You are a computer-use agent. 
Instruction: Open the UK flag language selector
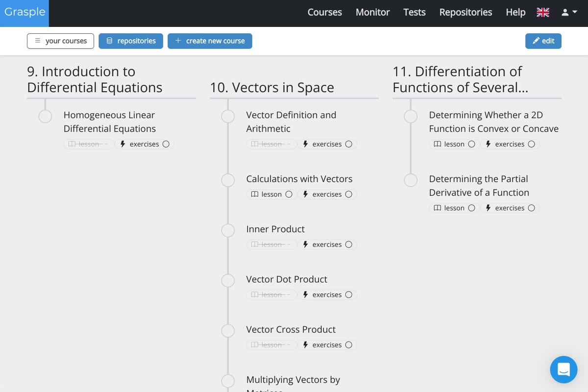pyautogui.click(x=543, y=12)
